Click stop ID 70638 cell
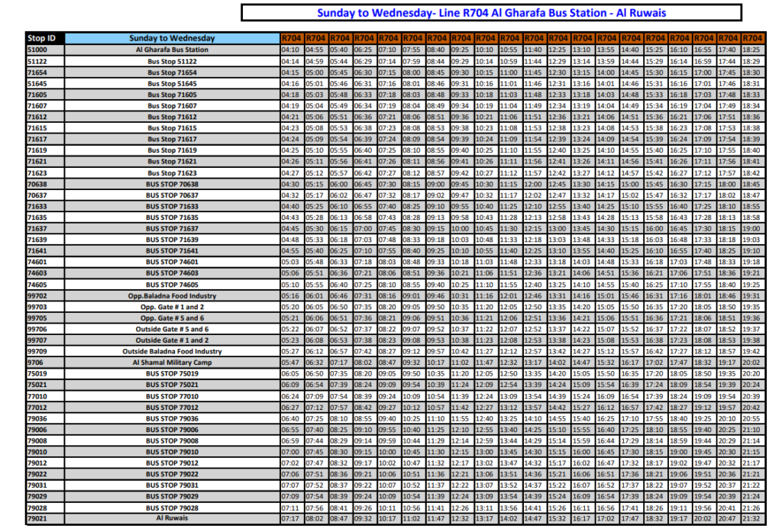The image size is (782, 532). pyautogui.click(x=44, y=184)
